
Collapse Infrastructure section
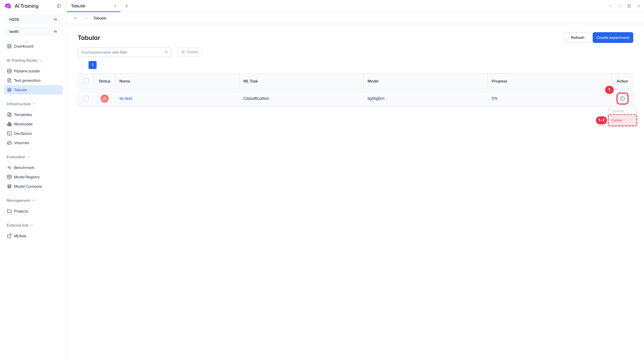point(21,104)
